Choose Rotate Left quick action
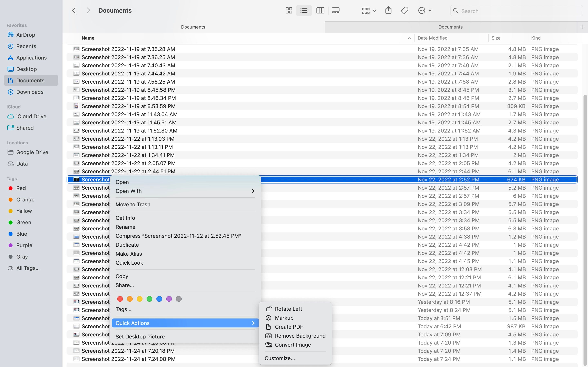The width and height of the screenshot is (588, 367). [x=288, y=309]
